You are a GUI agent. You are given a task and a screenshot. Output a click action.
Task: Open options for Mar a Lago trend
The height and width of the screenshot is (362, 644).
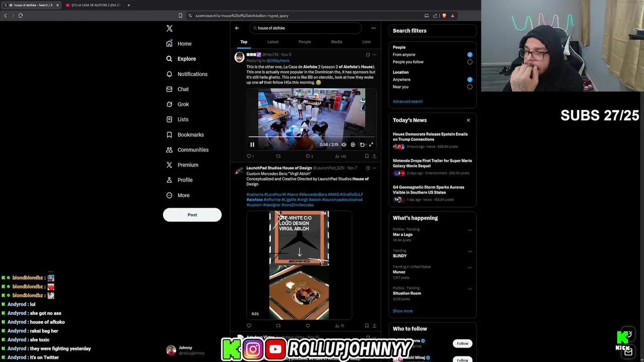click(x=470, y=230)
